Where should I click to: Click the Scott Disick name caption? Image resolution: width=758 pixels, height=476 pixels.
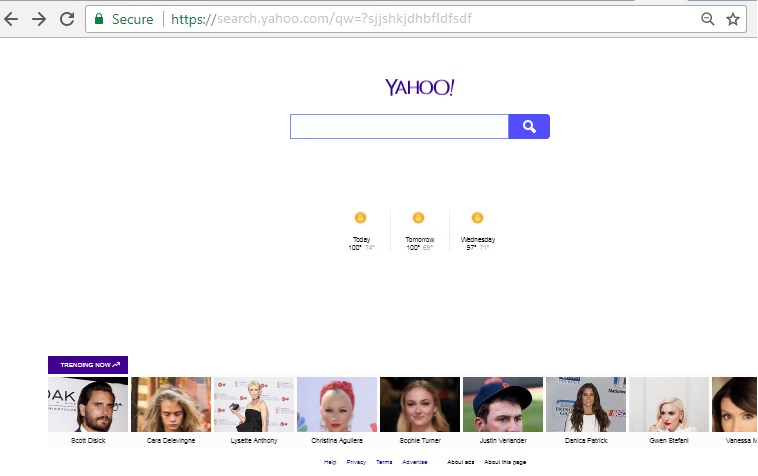pyautogui.click(x=88, y=440)
